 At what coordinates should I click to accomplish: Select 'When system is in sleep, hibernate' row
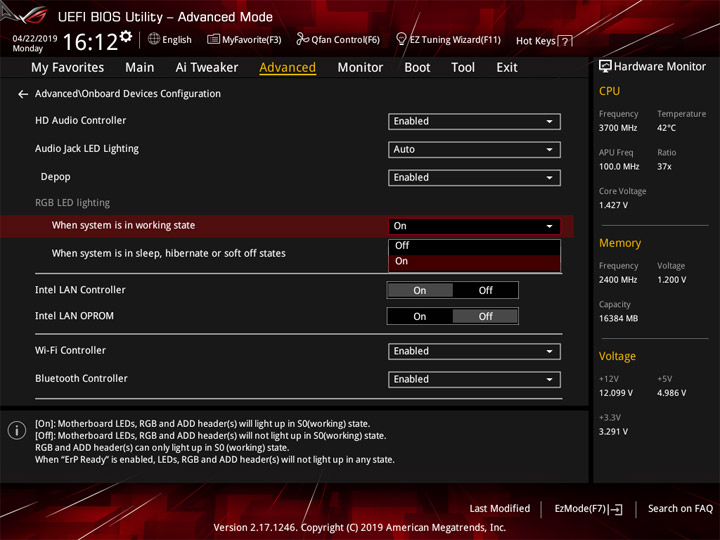(x=169, y=253)
